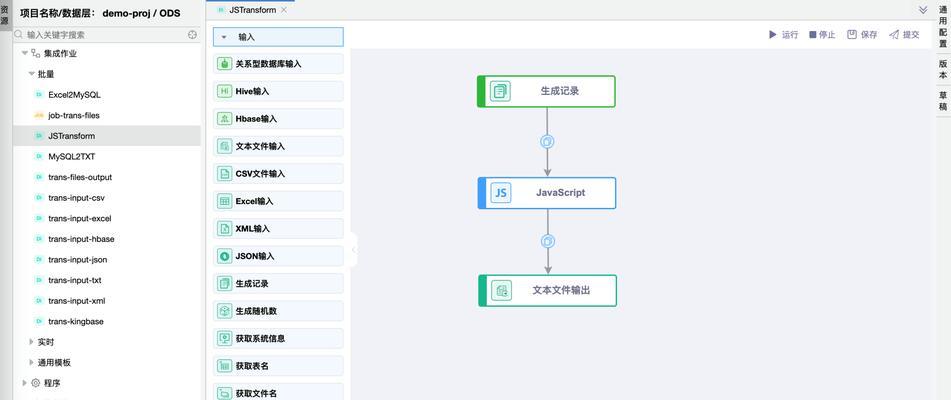The width and height of the screenshot is (951, 400).
Task: Click the 文本文件输出 node icon on canvas
Action: (502, 290)
